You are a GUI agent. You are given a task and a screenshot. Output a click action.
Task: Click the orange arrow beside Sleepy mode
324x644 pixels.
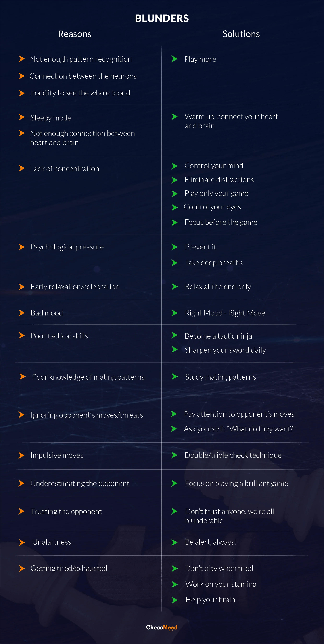[x=22, y=117]
